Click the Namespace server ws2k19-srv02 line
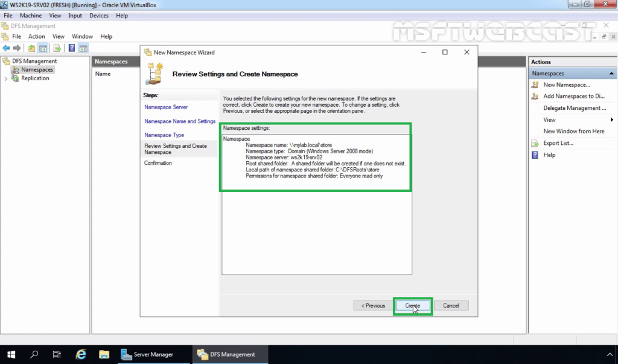Image resolution: width=618 pixels, height=364 pixels. (284, 158)
